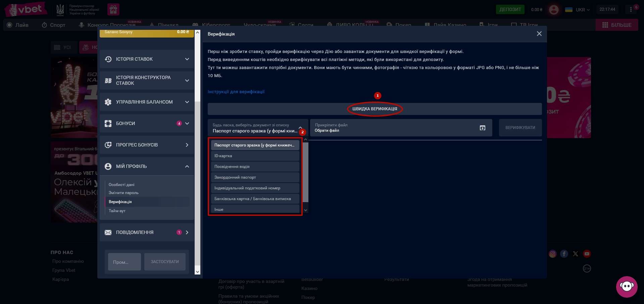Image resolution: width=644 pixels, height=304 pixels.
Task: Expand the Історія ставок section
Action: pyautogui.click(x=147, y=59)
